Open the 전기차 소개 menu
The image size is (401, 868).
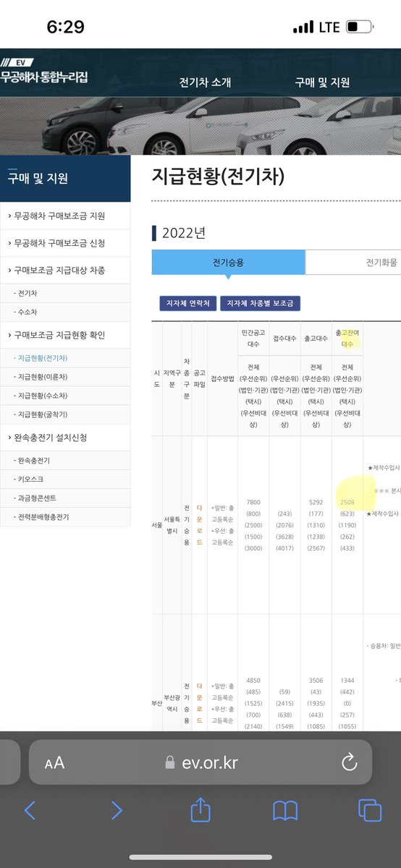coord(205,82)
